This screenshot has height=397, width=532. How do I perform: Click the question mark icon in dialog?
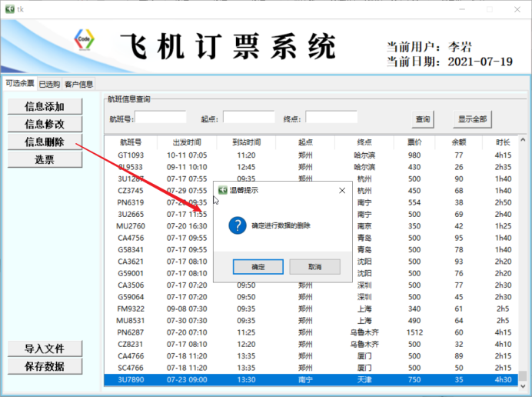point(238,225)
